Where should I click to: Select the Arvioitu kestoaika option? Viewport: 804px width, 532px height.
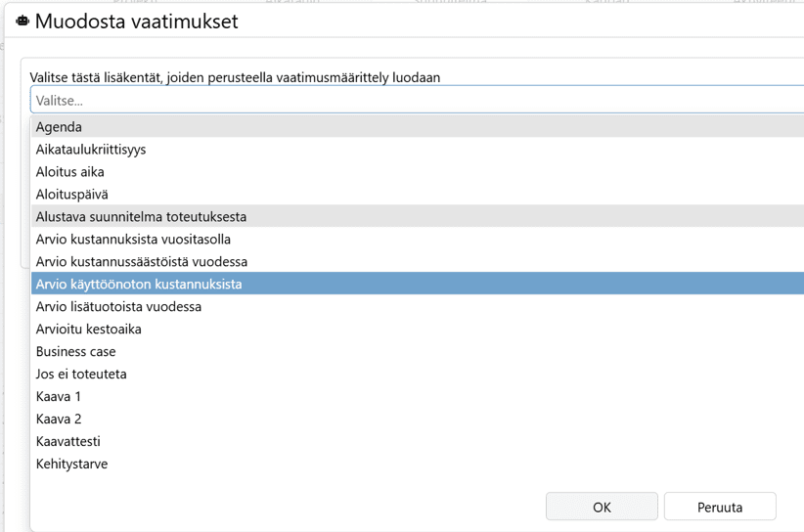point(89,330)
